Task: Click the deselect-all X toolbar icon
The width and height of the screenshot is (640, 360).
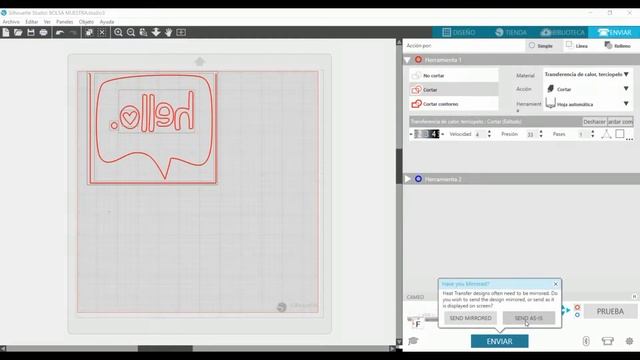Action: click(102, 33)
